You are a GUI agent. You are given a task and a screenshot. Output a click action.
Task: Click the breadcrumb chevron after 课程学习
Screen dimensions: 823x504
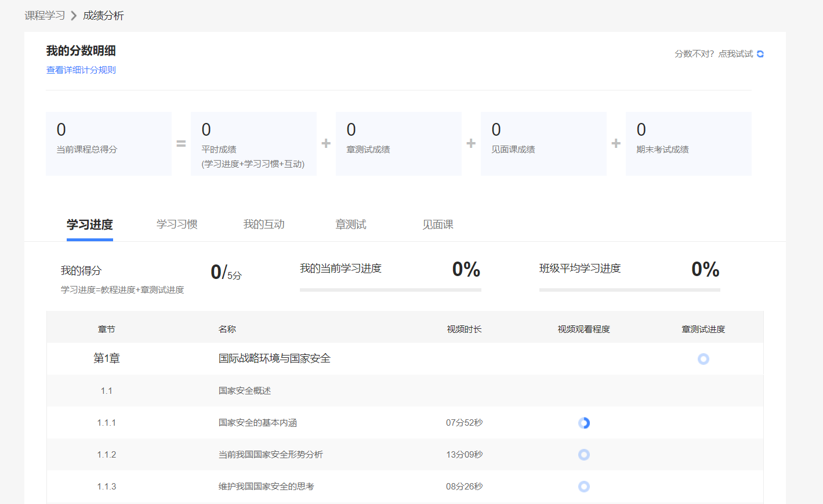[x=74, y=16]
